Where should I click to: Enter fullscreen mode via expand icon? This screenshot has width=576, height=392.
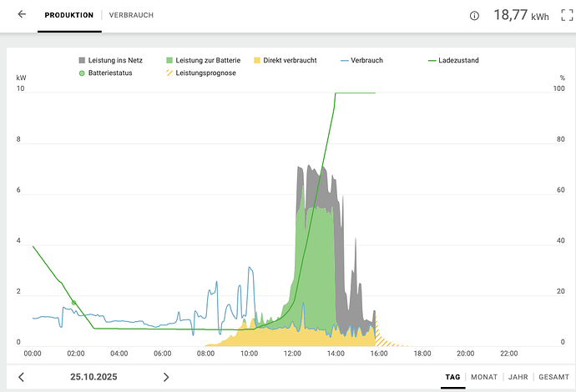[567, 15]
